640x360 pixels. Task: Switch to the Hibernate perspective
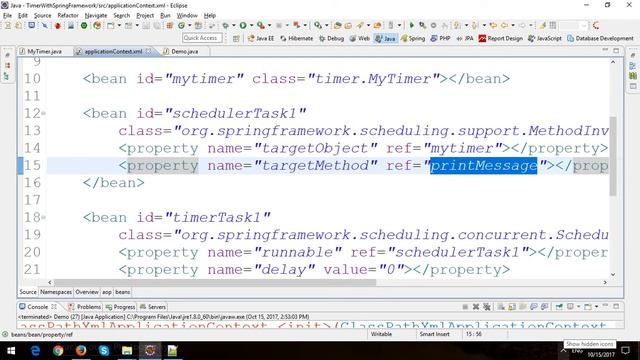(x=297, y=38)
